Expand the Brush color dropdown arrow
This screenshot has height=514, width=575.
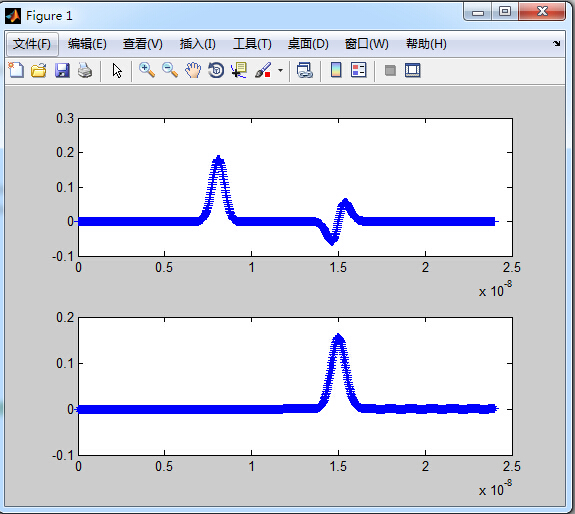pos(281,70)
